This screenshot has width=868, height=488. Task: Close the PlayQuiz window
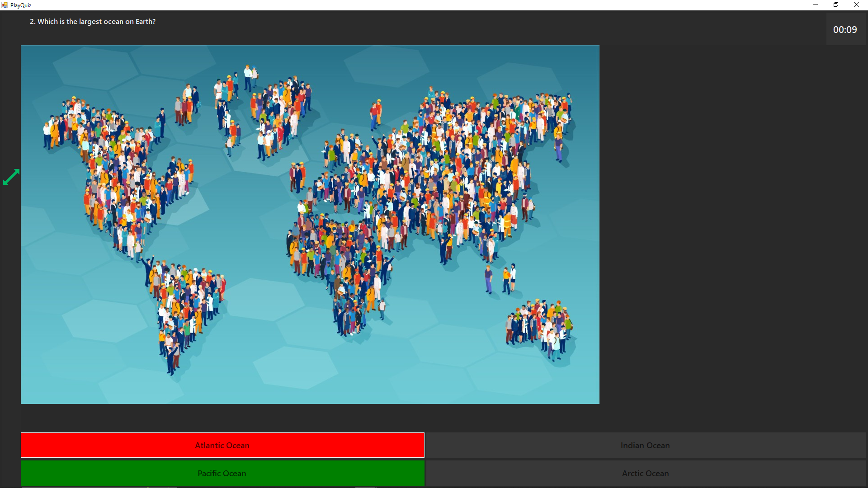(856, 5)
